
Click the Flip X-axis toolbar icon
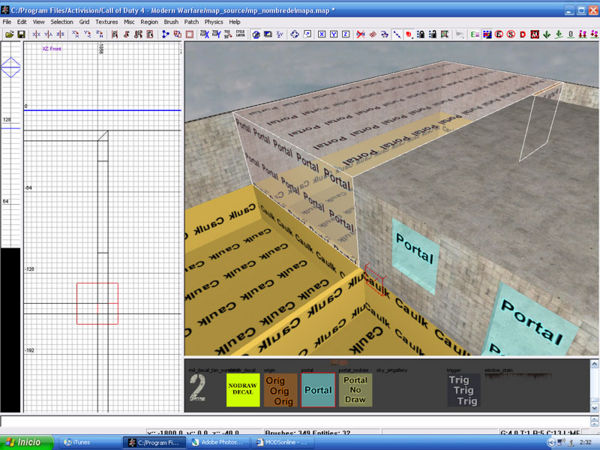[x=36, y=34]
